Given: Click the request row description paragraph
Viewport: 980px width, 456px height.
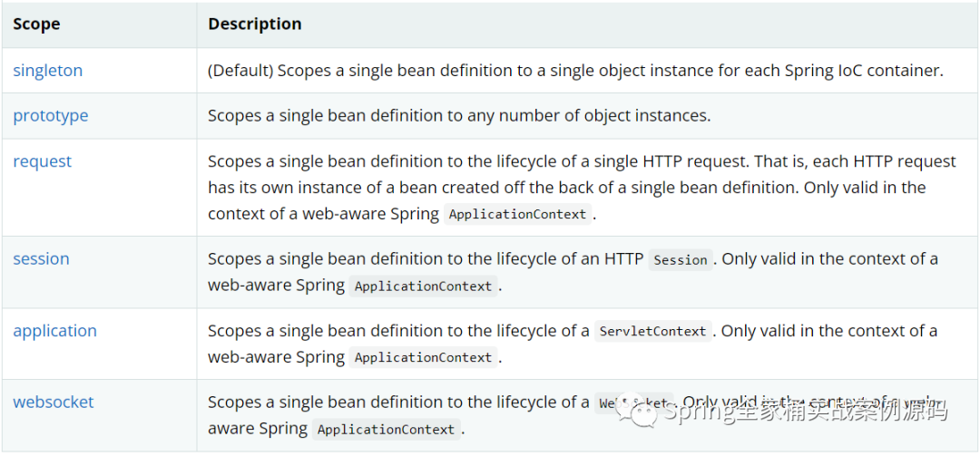Looking at the screenshot, I should tap(582, 188).
